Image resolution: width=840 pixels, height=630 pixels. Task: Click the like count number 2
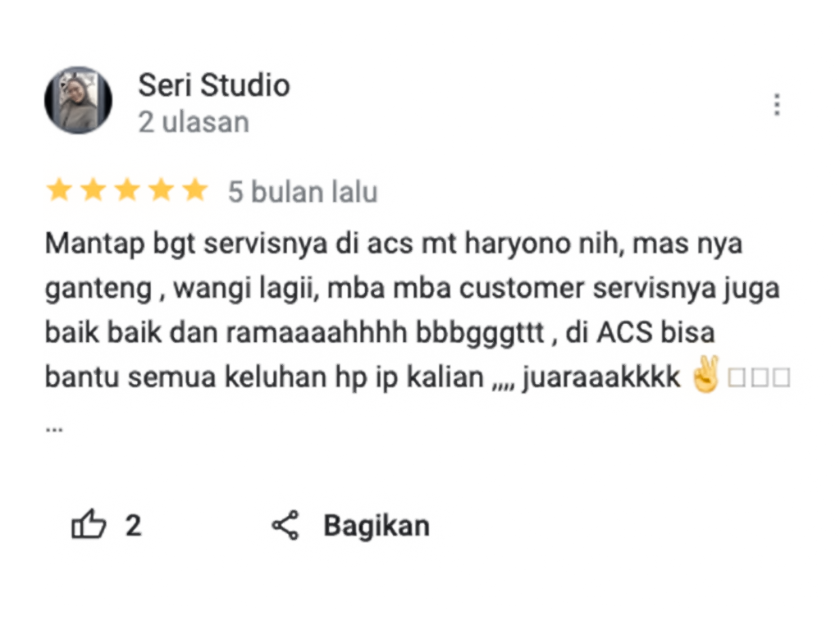(x=134, y=526)
